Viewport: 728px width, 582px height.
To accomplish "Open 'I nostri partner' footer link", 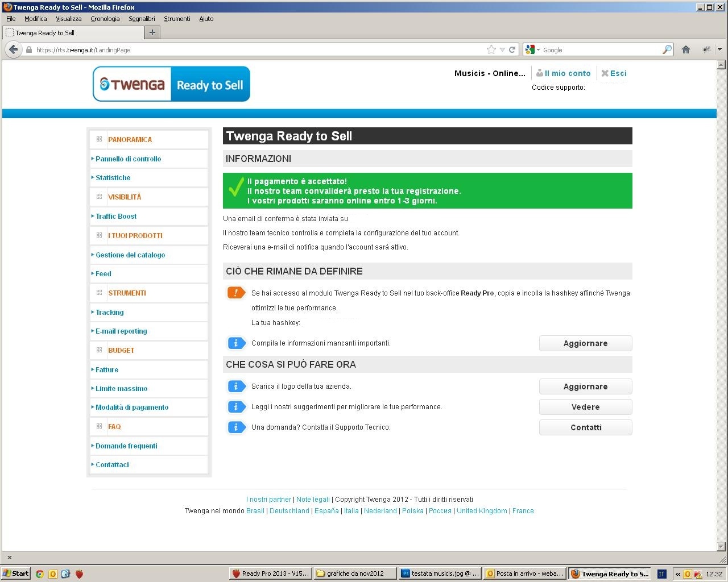I will [268, 500].
